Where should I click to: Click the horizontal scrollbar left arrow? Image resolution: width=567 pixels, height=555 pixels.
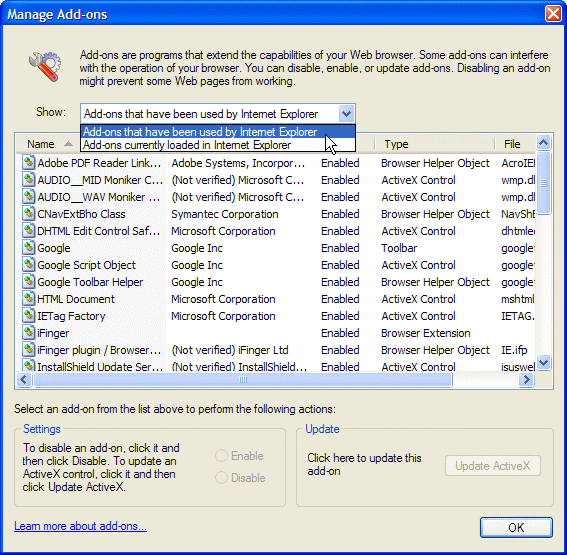(24, 379)
